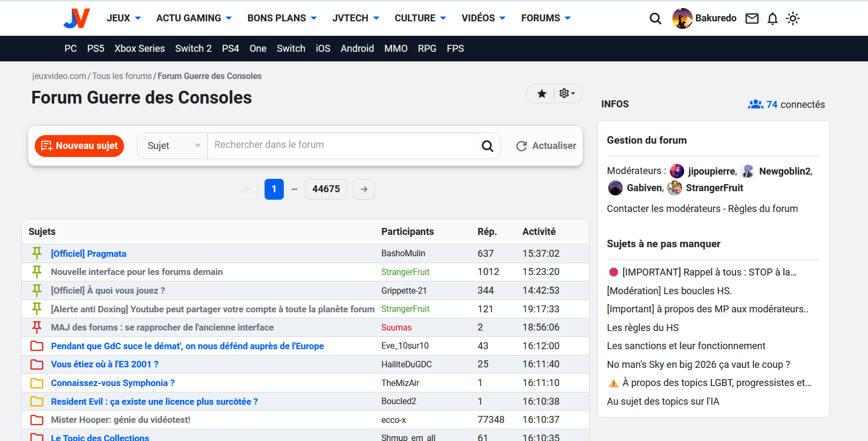This screenshot has width=868, height=441.
Task: Open the [Officiel] Pragmata topic
Action: [89, 254]
